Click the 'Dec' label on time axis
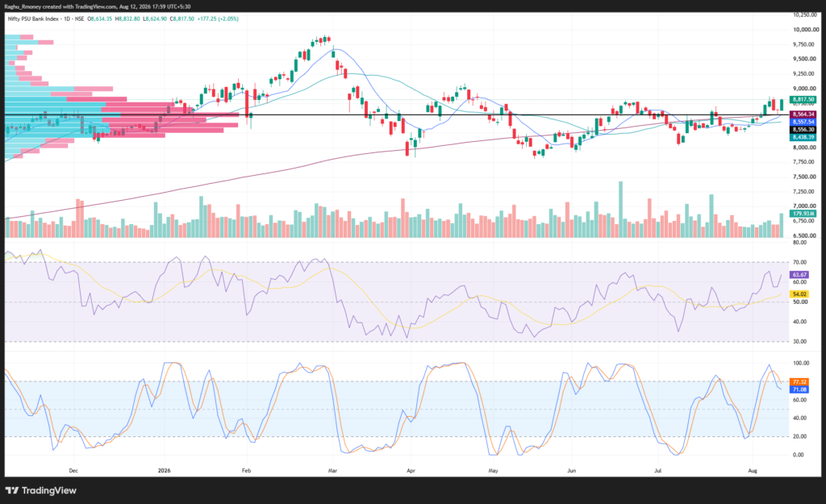The height and width of the screenshot is (504, 826). coord(73,470)
